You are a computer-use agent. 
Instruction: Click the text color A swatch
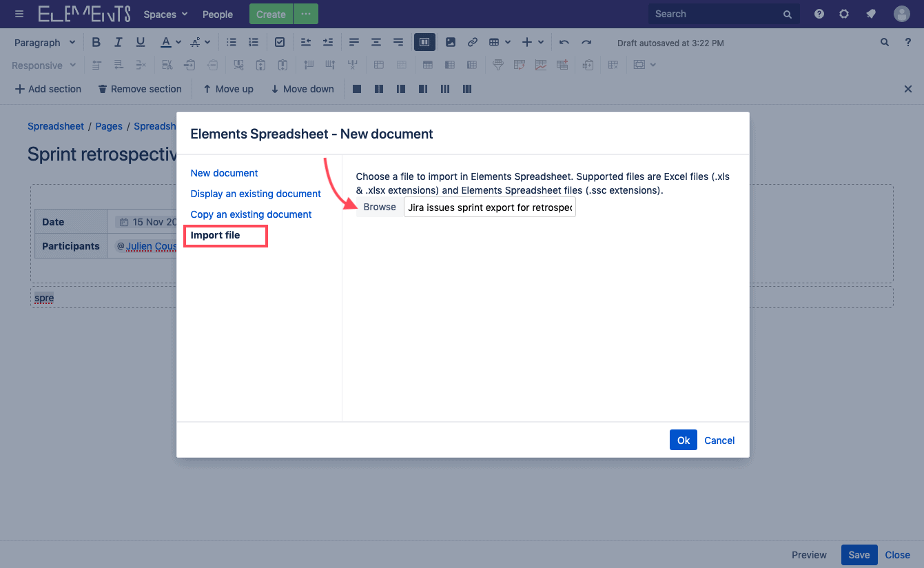coord(165,42)
